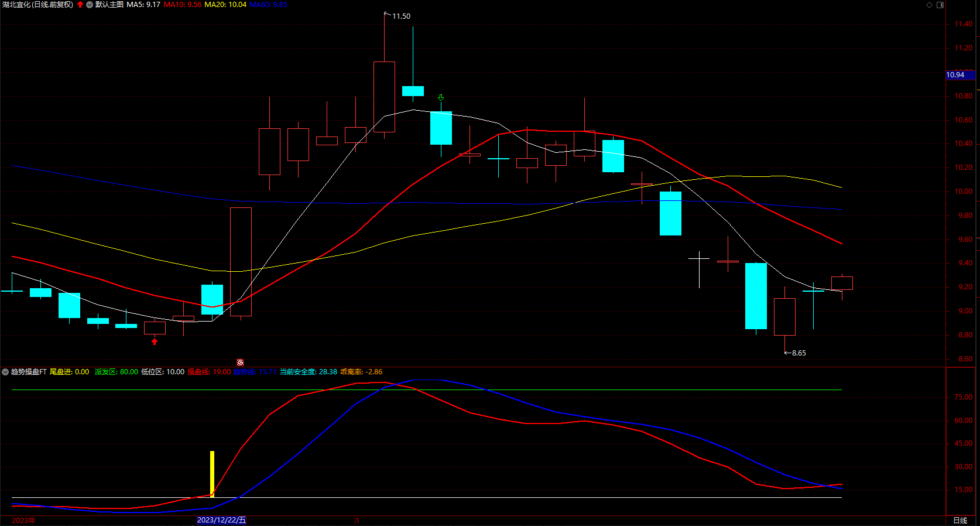Click the 8.65 low price label

(799, 353)
